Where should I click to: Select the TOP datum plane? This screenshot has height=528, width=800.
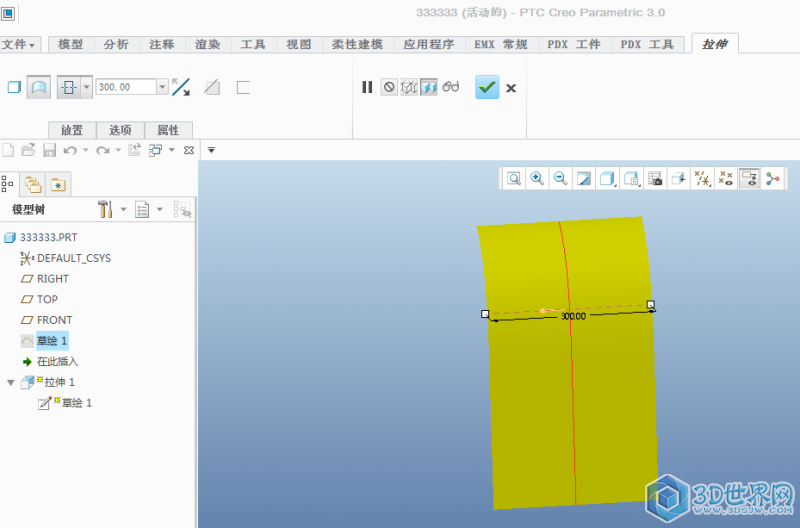pos(47,299)
